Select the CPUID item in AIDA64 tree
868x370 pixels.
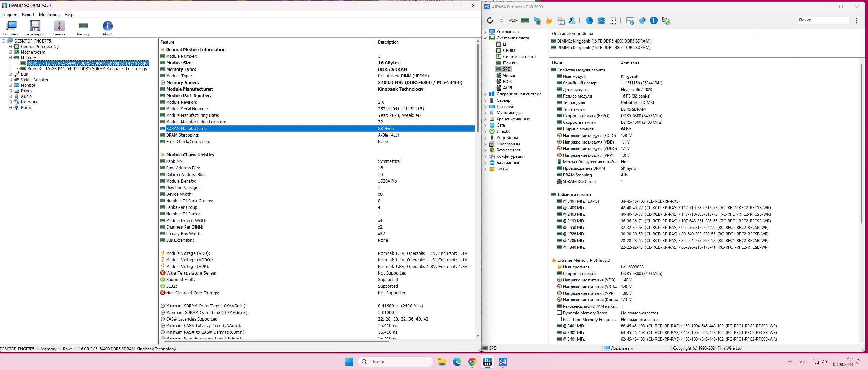click(x=509, y=50)
